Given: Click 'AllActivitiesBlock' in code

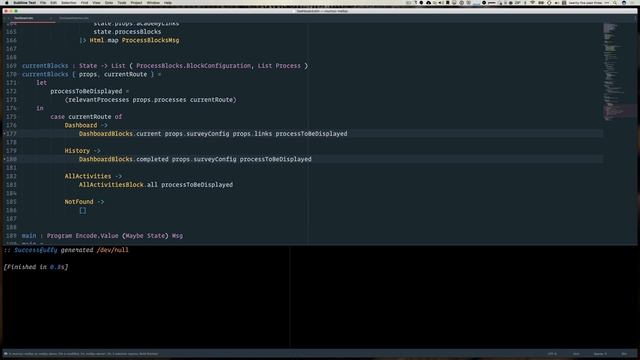Looking at the screenshot, I should 111,184.
